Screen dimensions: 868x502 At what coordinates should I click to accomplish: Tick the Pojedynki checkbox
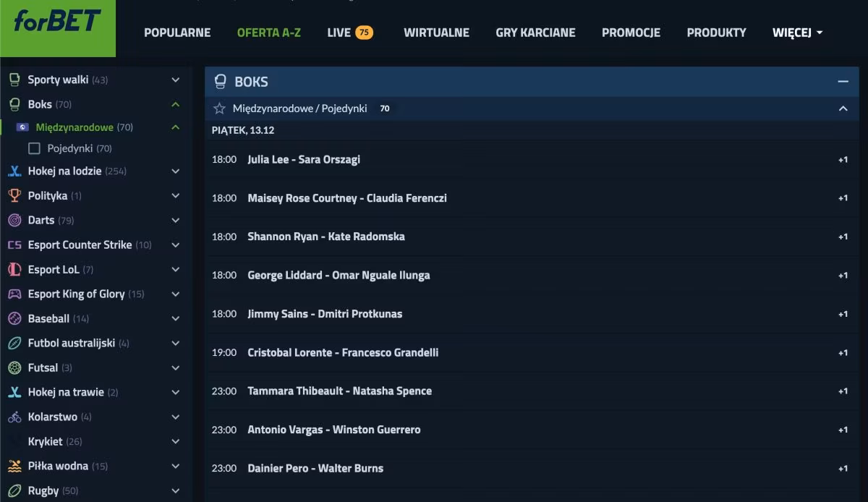(x=34, y=148)
